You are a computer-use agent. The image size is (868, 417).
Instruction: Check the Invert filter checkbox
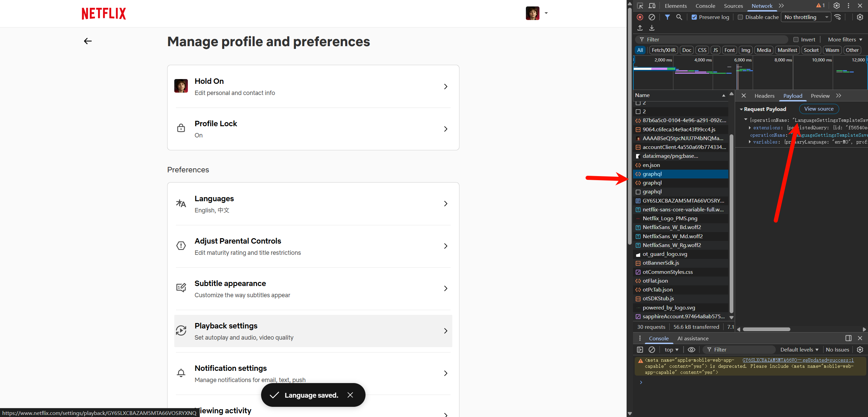click(x=796, y=40)
